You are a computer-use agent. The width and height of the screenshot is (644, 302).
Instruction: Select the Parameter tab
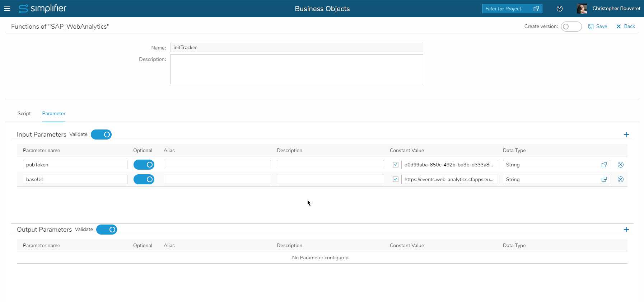click(x=54, y=113)
